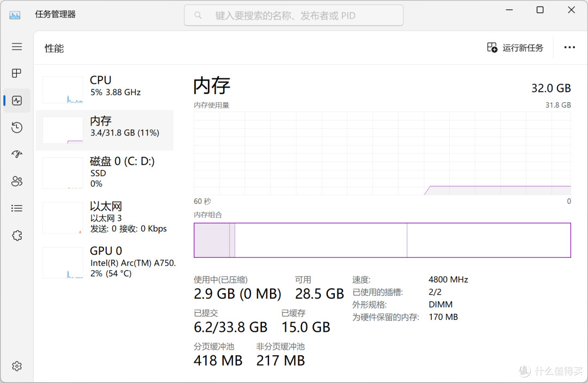
Task: Click the run new task icon
Action: pyautogui.click(x=492, y=47)
